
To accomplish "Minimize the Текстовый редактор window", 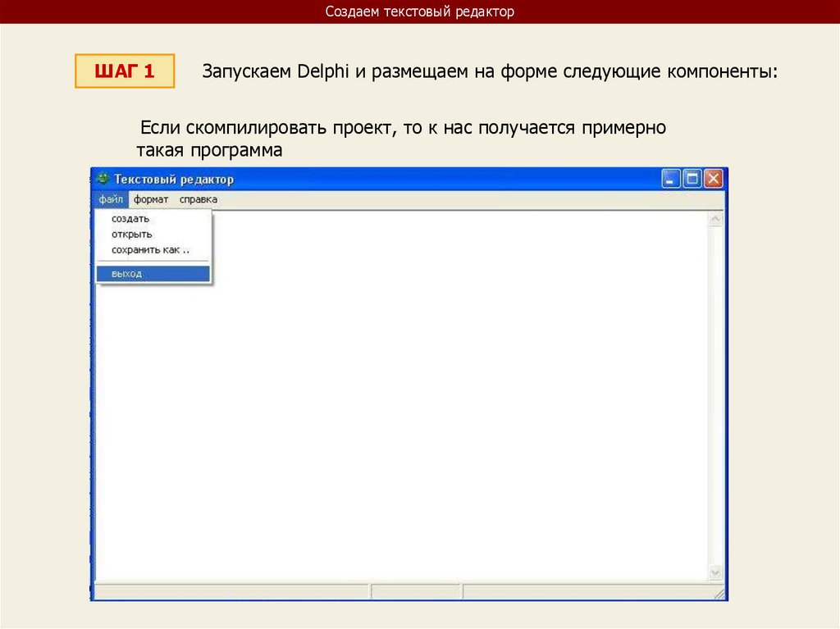I will tap(671, 179).
